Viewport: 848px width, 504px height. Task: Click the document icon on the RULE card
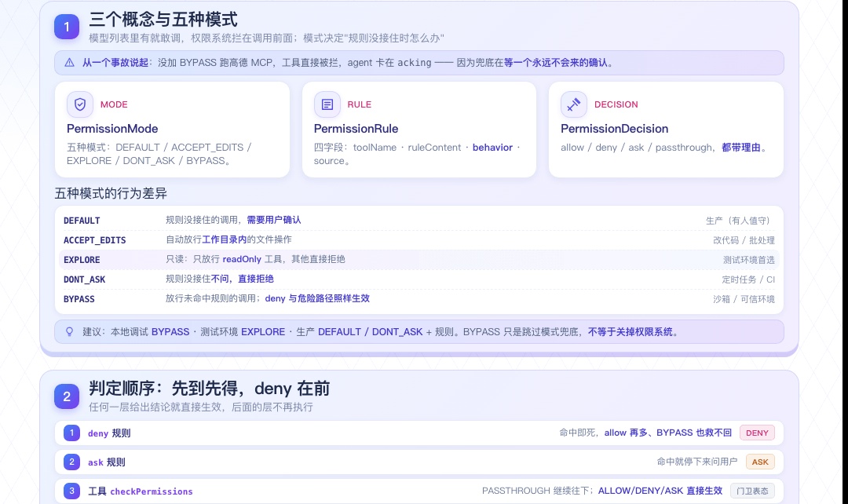click(x=327, y=104)
